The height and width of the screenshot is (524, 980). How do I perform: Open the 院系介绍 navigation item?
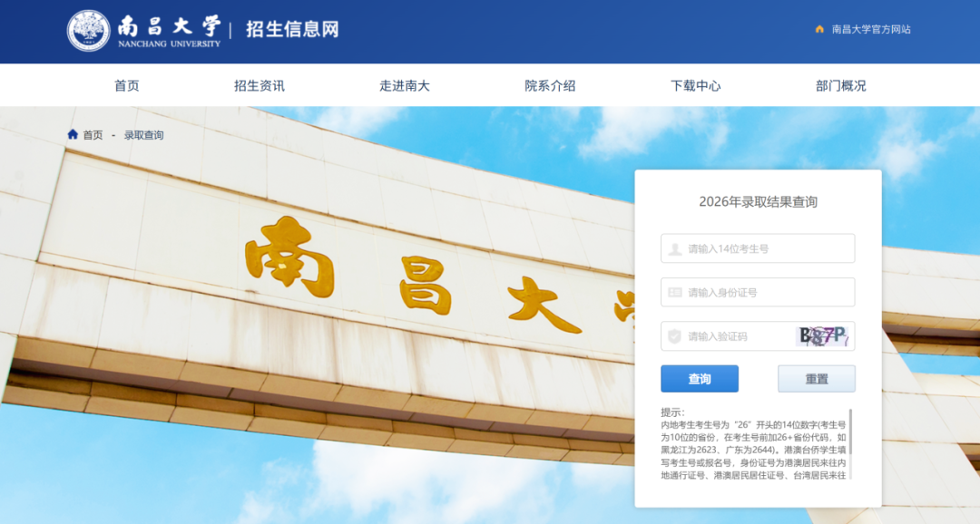click(550, 85)
